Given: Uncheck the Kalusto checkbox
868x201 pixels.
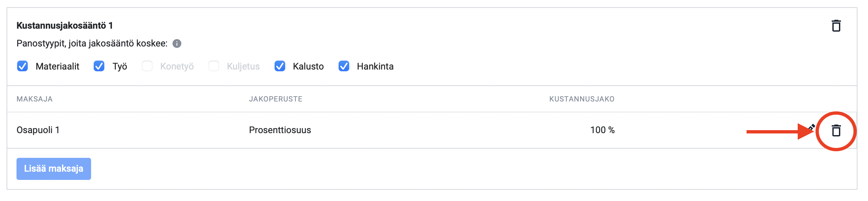Looking at the screenshot, I should [x=280, y=66].
